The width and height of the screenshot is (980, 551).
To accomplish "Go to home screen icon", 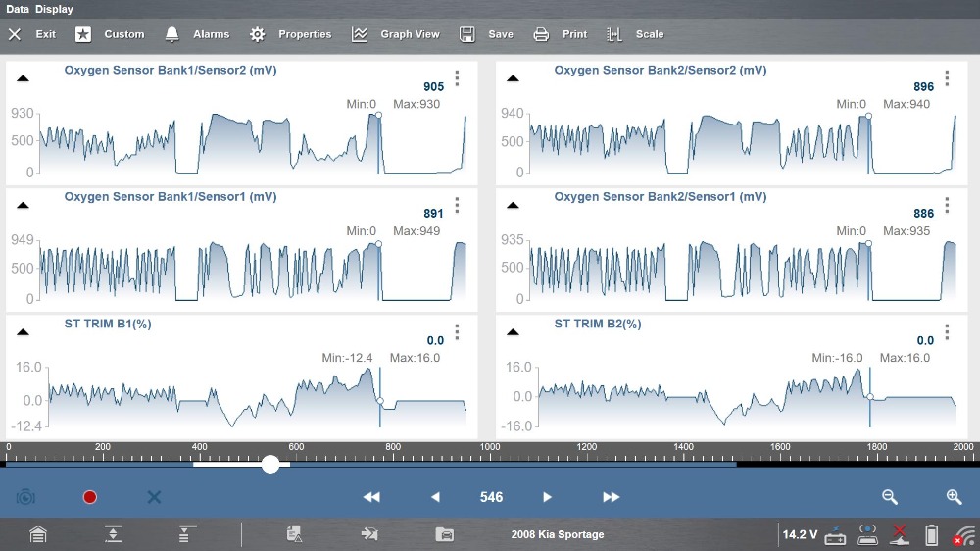I will pyautogui.click(x=37, y=534).
